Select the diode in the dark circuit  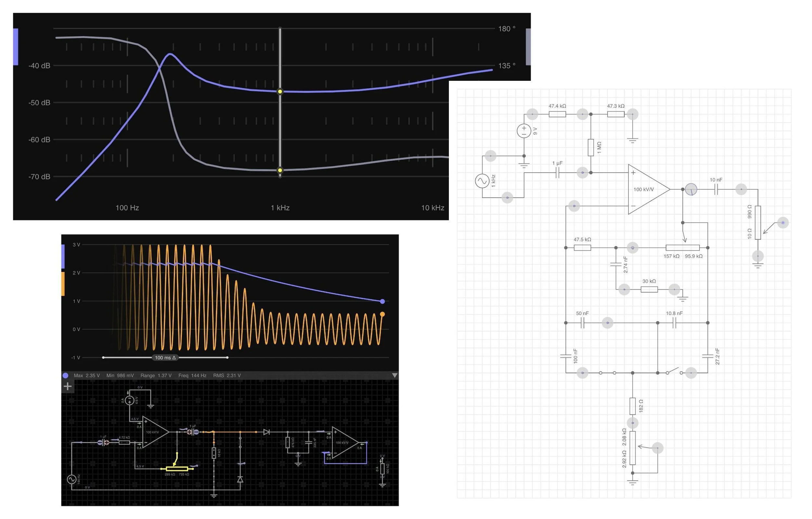(266, 432)
